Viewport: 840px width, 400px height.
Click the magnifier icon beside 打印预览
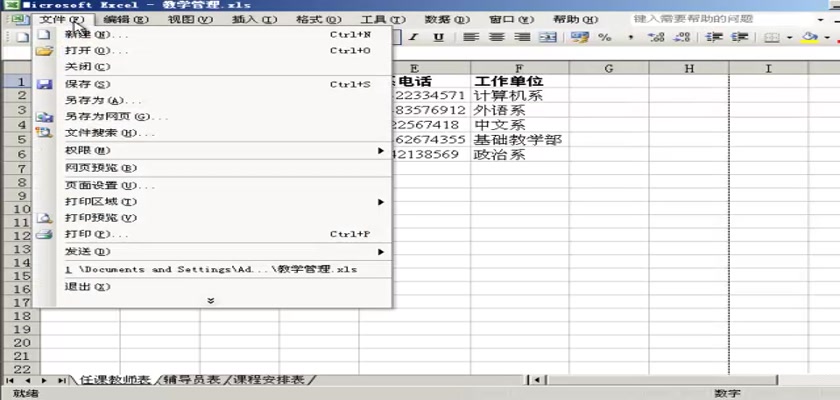coord(44,218)
